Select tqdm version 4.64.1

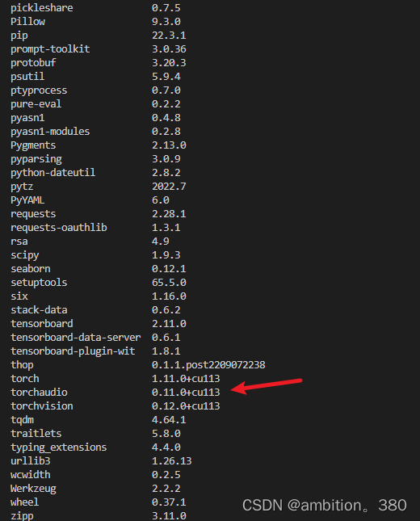tap(169, 420)
